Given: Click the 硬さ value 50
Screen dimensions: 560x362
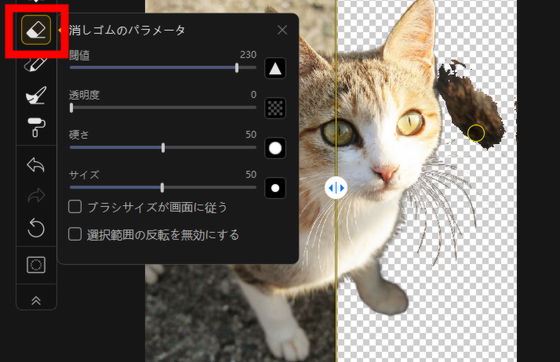Looking at the screenshot, I should pyautogui.click(x=251, y=135).
